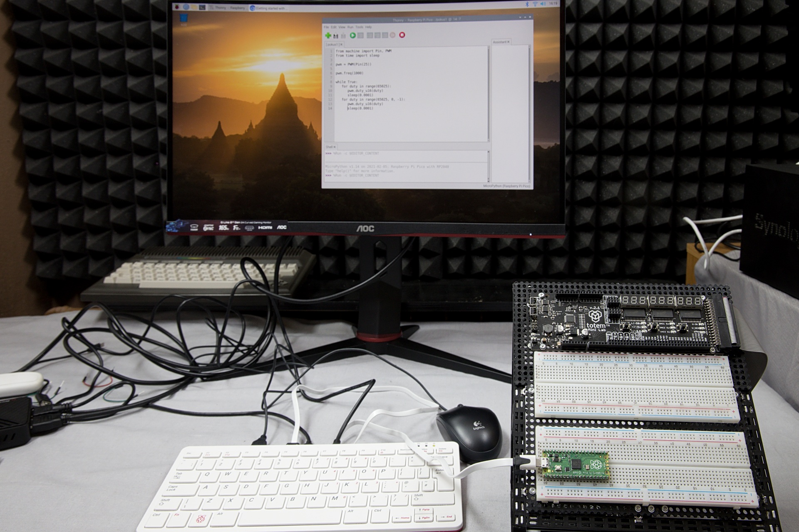
Task: Launch the web browser globe icon
Action: pyautogui.click(x=186, y=7)
